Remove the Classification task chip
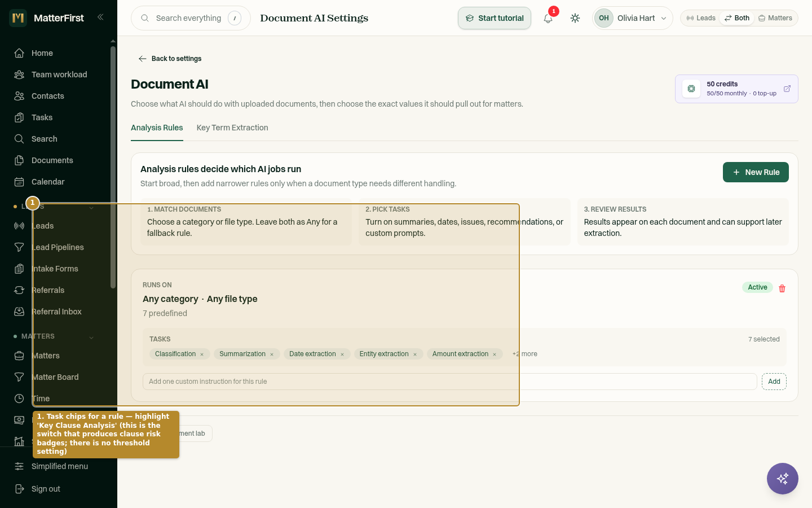812x508 pixels. pyautogui.click(x=202, y=354)
